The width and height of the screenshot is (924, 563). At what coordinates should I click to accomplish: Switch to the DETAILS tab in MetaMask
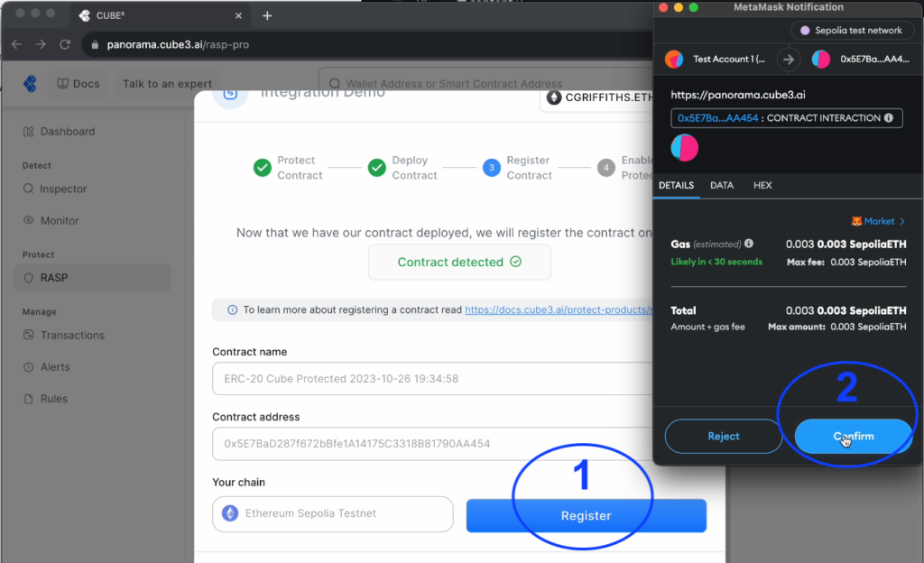[x=676, y=186]
